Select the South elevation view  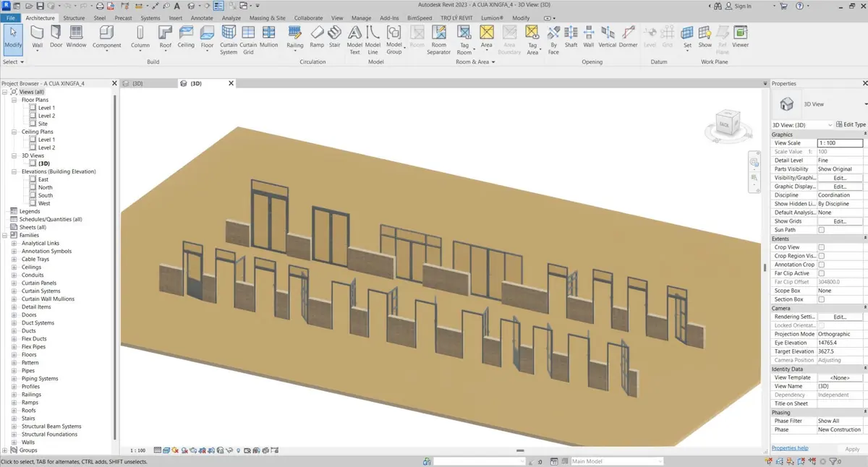pos(46,195)
